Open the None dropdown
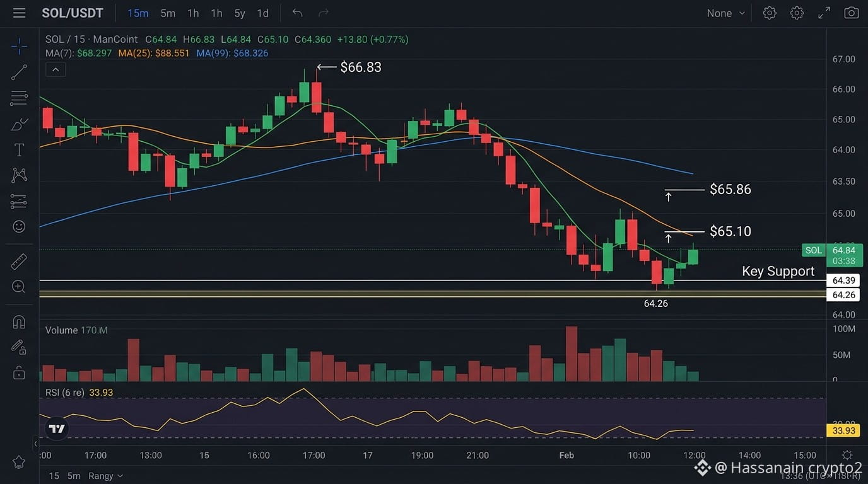The width and height of the screenshot is (868, 484). [x=725, y=13]
